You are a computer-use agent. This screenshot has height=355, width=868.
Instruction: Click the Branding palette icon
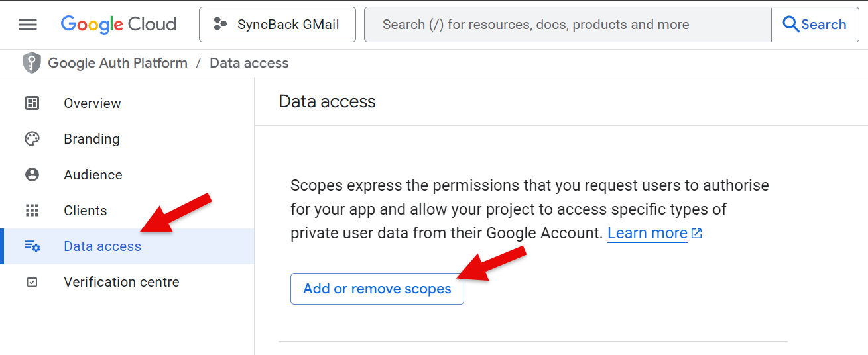(x=32, y=139)
